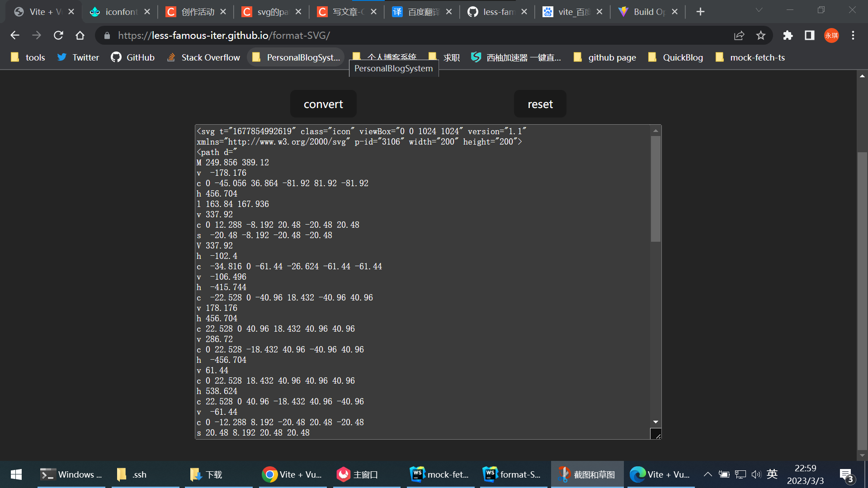The width and height of the screenshot is (868, 488).
Task: Expand hidden system tray icons
Action: [x=708, y=474]
